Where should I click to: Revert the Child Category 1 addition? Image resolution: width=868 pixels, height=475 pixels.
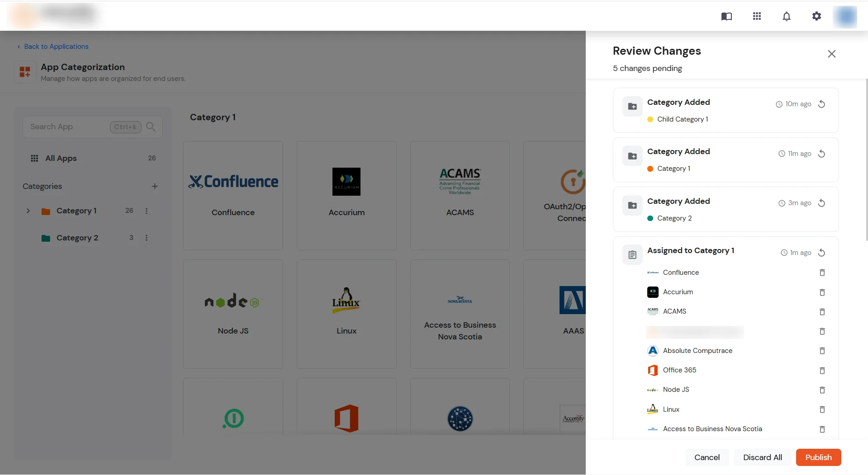point(822,104)
